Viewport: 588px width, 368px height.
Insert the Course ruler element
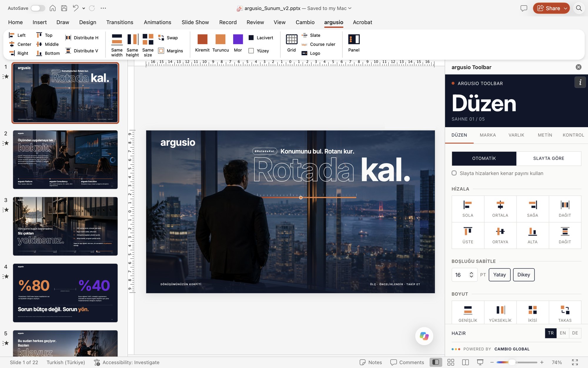point(318,44)
